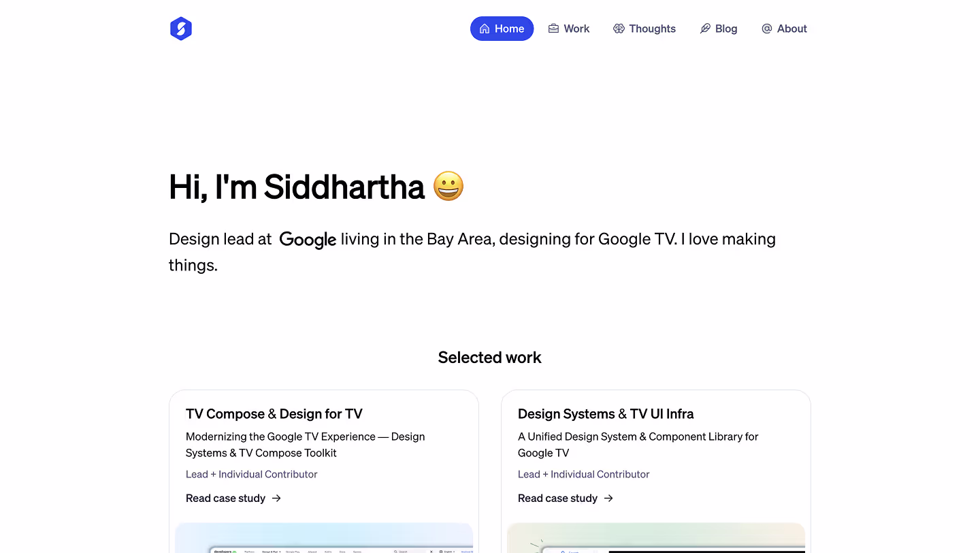Click the feather pen icon beside Blog
Image resolution: width=980 pixels, height=553 pixels.
[704, 29]
